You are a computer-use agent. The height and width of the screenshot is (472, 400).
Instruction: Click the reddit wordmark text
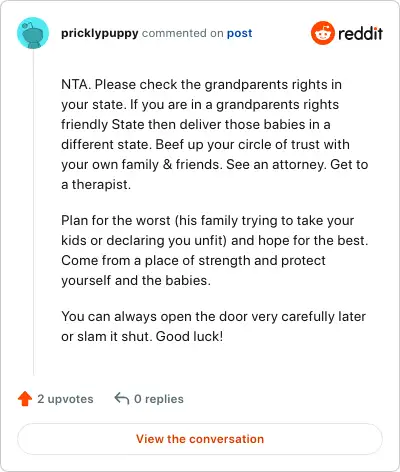pos(360,33)
